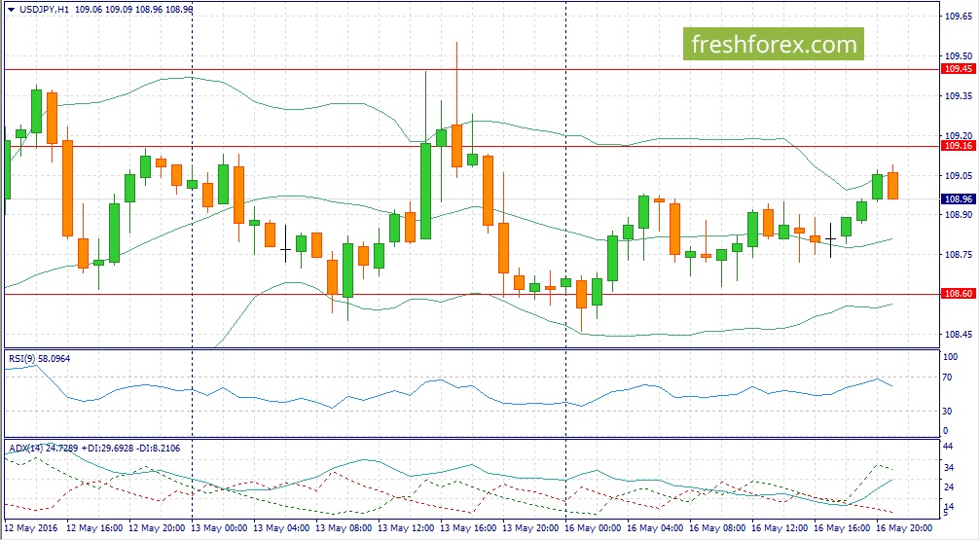Select the red 109.45 price label
Screen dimensions: 980x540
point(958,69)
